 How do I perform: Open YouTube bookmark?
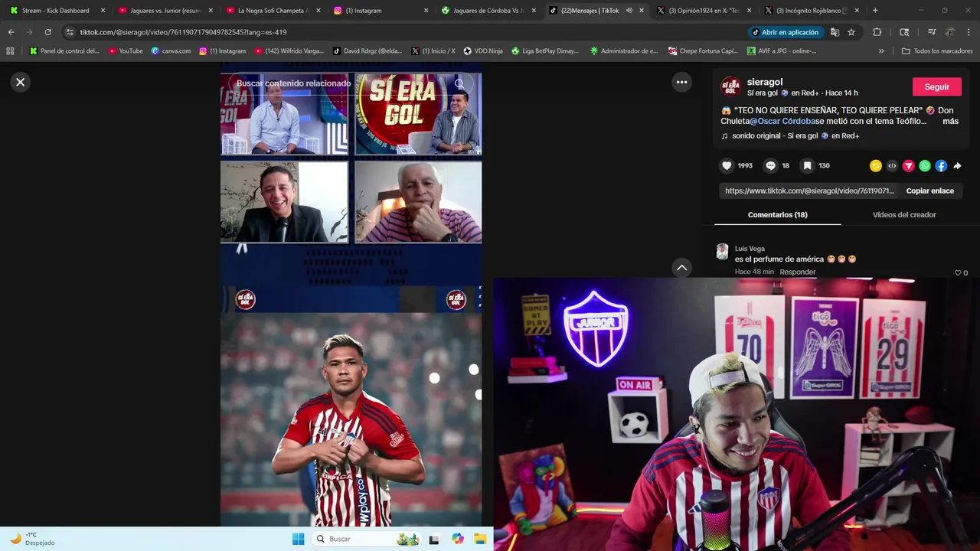126,51
